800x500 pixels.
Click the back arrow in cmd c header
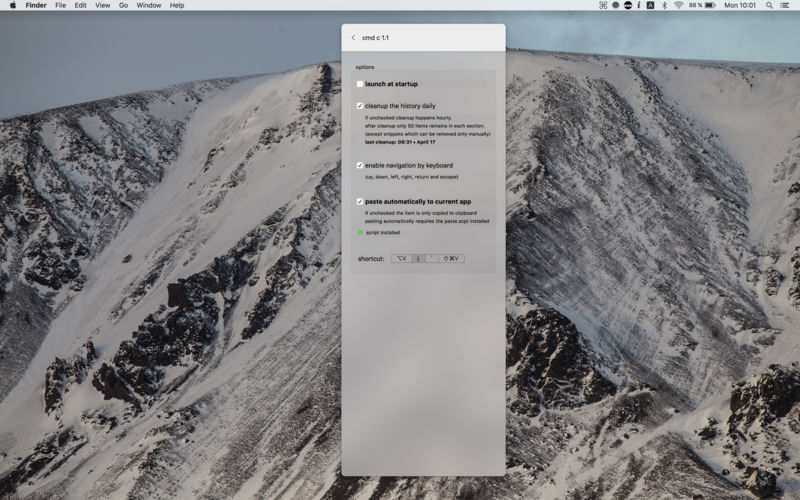point(353,38)
